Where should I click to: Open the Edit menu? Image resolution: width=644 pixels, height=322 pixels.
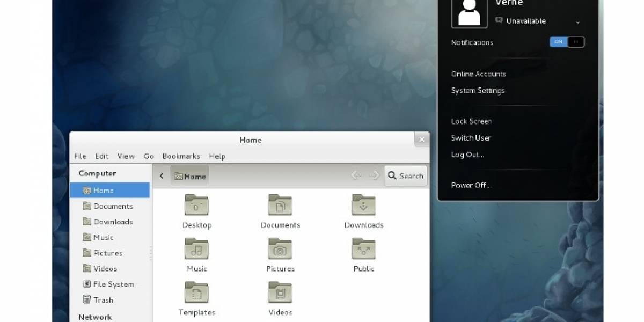(102, 156)
